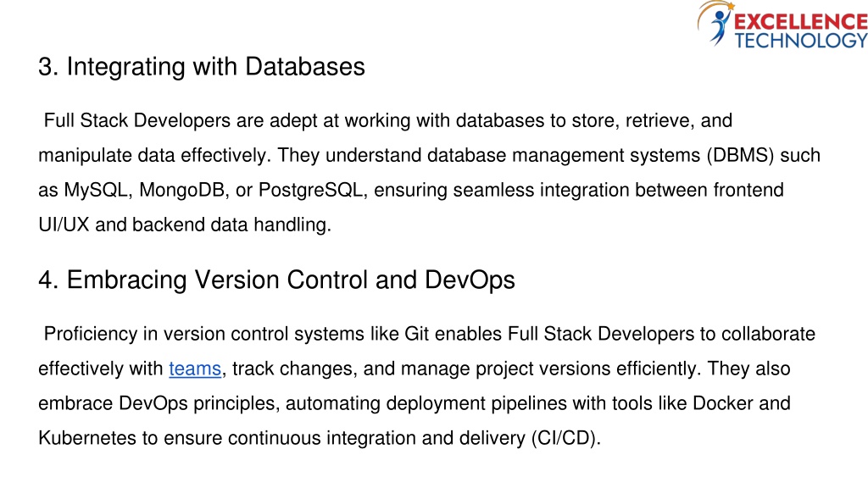This screenshot has height=488, width=868.
Task: Click the phrase embrace DevOps principles
Action: click(157, 403)
